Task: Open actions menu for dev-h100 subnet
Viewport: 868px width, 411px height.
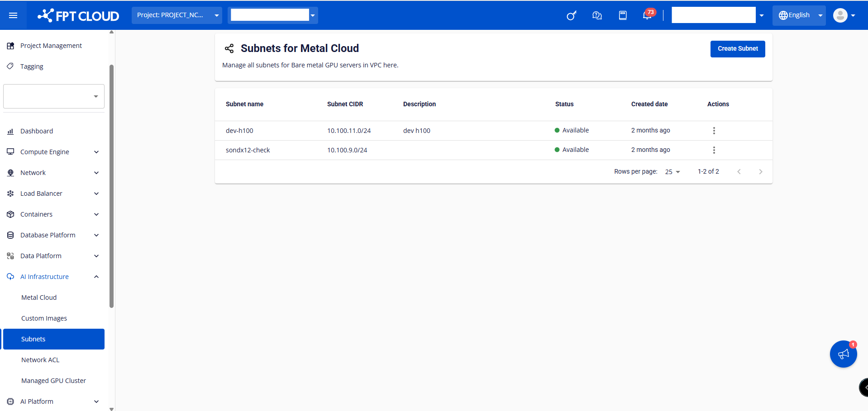Action: click(x=714, y=131)
